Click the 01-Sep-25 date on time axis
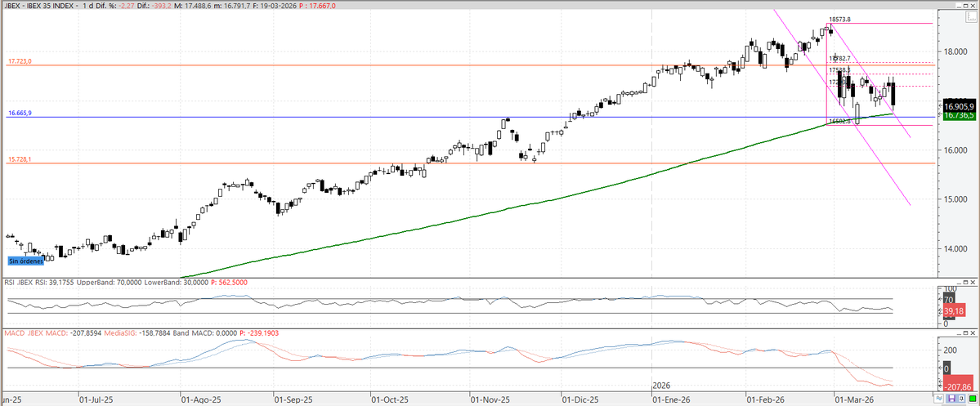The image size is (980, 406). [293, 398]
